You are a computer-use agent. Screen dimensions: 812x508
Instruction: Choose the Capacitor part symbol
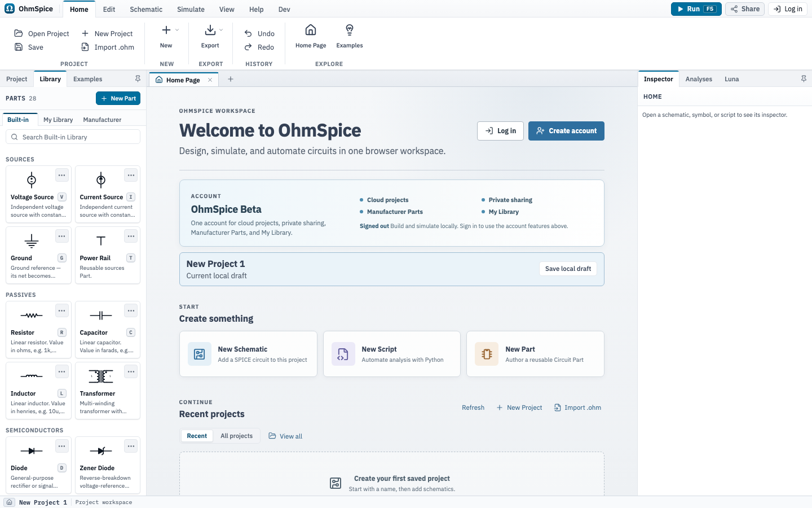coord(101,316)
